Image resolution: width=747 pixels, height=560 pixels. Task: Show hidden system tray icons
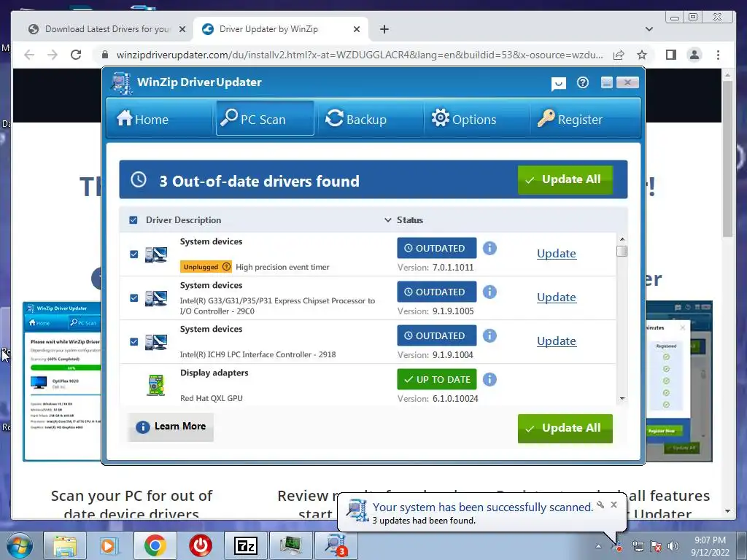click(598, 546)
